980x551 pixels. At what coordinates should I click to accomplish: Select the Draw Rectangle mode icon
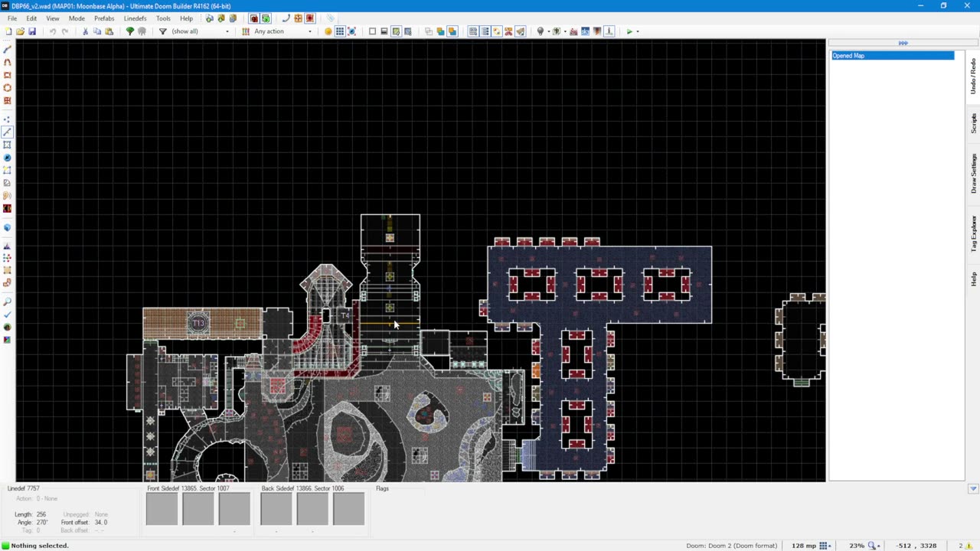8,75
